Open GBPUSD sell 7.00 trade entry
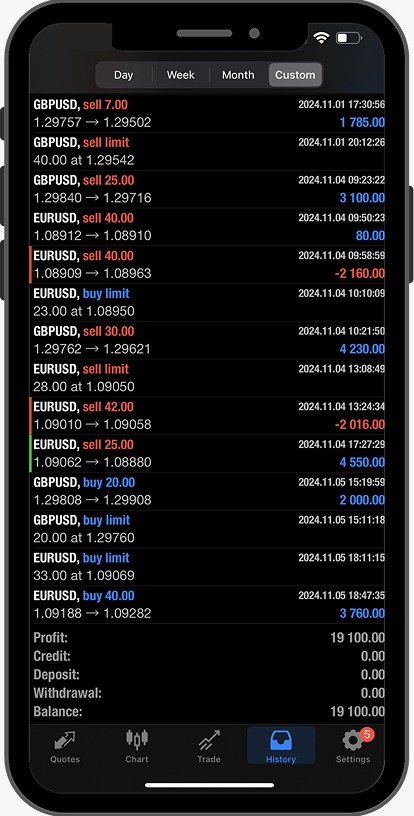Image resolution: width=414 pixels, height=816 pixels. (x=208, y=113)
